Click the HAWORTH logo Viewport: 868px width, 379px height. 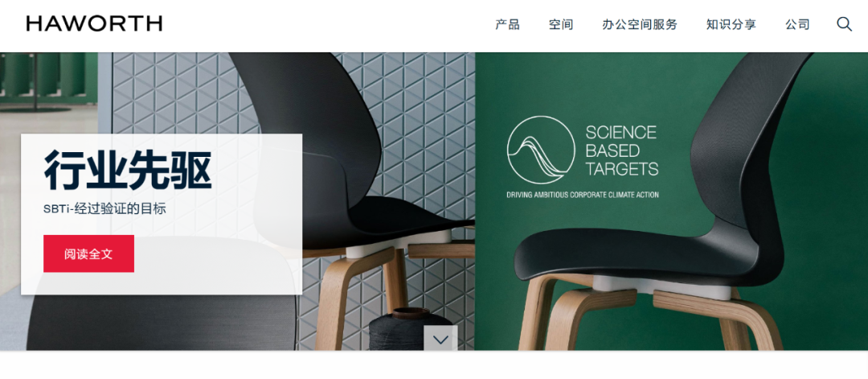(94, 24)
